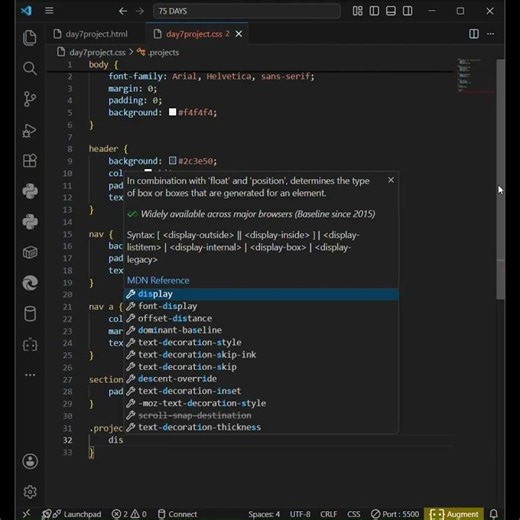Open the database cylinder icon in activity bar
The image size is (520, 520).
pos(30,314)
